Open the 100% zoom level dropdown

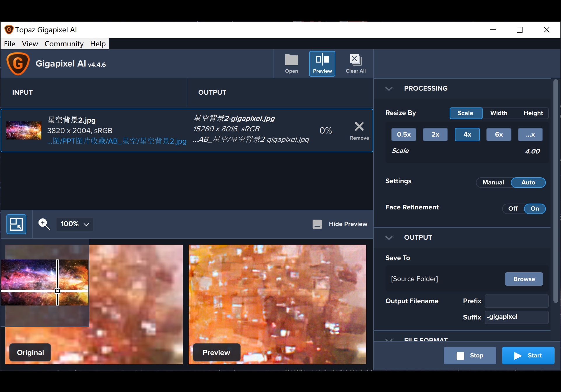[x=75, y=224]
